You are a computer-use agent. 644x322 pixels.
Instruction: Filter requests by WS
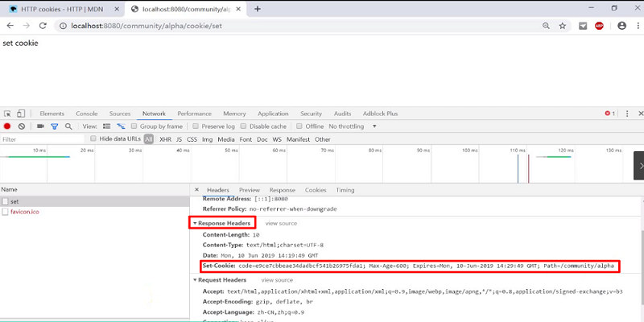click(x=277, y=139)
